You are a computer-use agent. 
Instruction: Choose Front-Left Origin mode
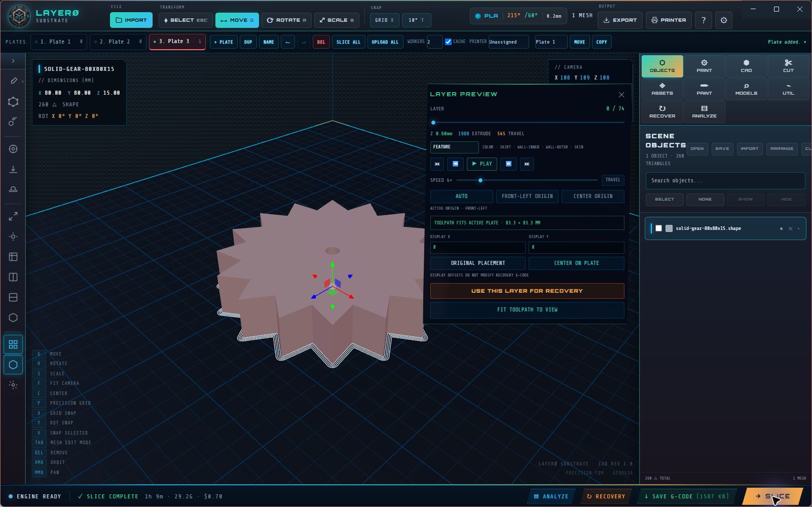(x=527, y=197)
